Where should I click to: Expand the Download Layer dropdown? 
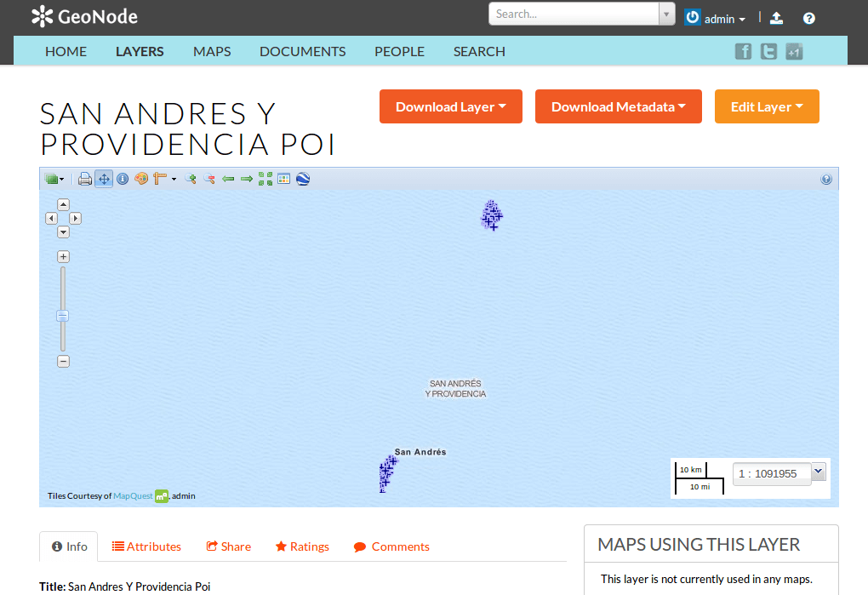[x=451, y=106]
